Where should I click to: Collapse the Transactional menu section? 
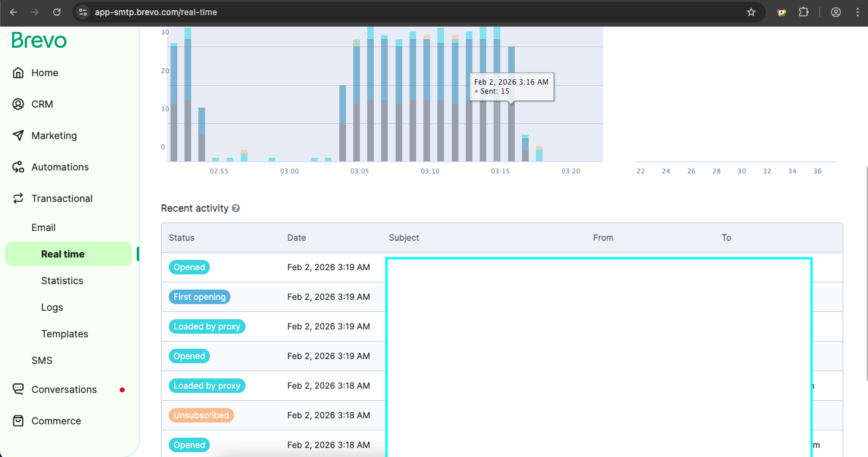coord(62,198)
